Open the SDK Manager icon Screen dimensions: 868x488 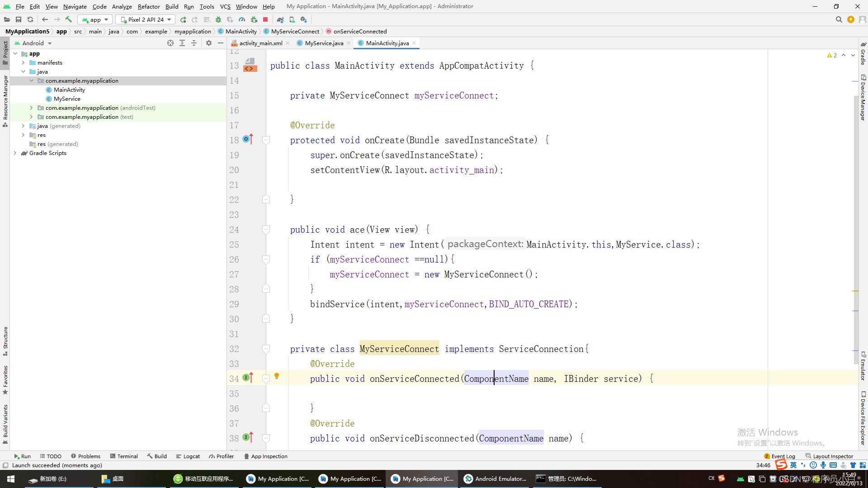pyautogui.click(x=304, y=19)
